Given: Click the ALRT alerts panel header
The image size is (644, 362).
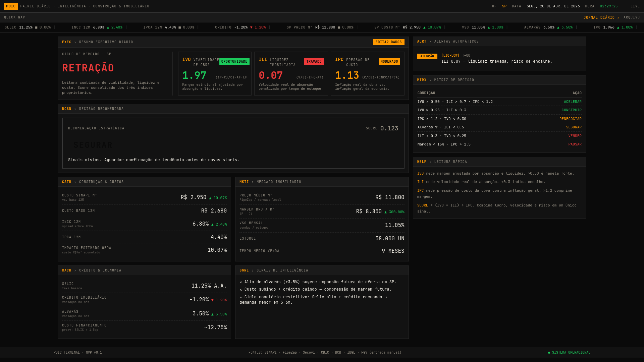Looking at the screenshot, I should coord(499,42).
